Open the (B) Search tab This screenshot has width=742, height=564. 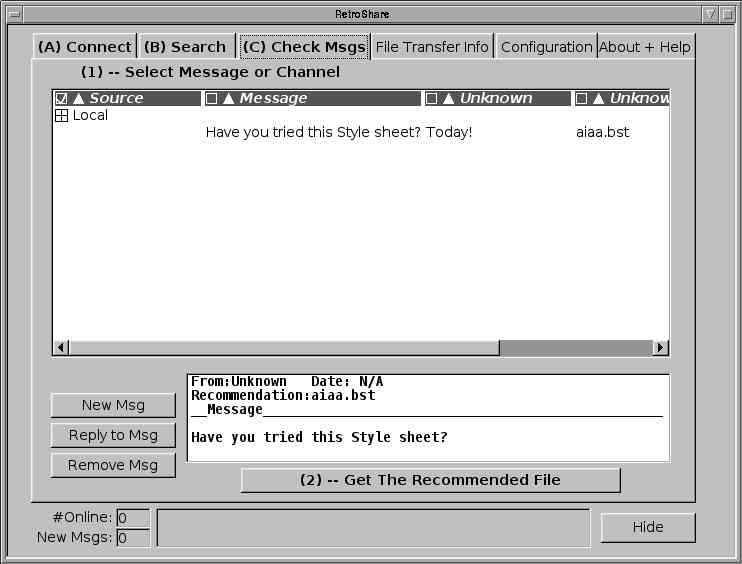click(x=185, y=47)
